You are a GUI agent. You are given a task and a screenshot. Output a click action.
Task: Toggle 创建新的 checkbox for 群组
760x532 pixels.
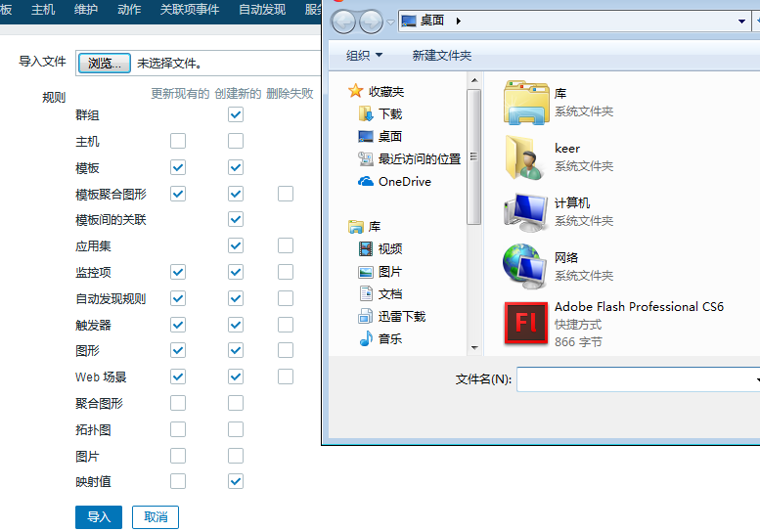[x=236, y=114]
